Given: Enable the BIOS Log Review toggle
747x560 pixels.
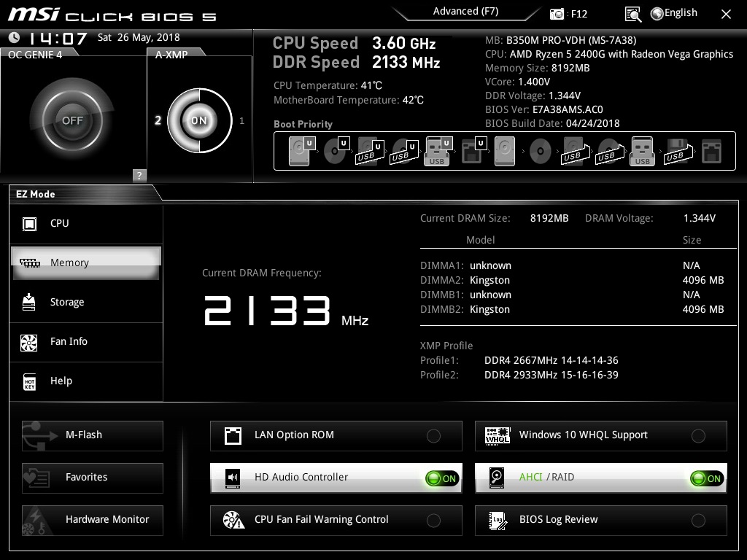Looking at the screenshot, I should point(698,521).
